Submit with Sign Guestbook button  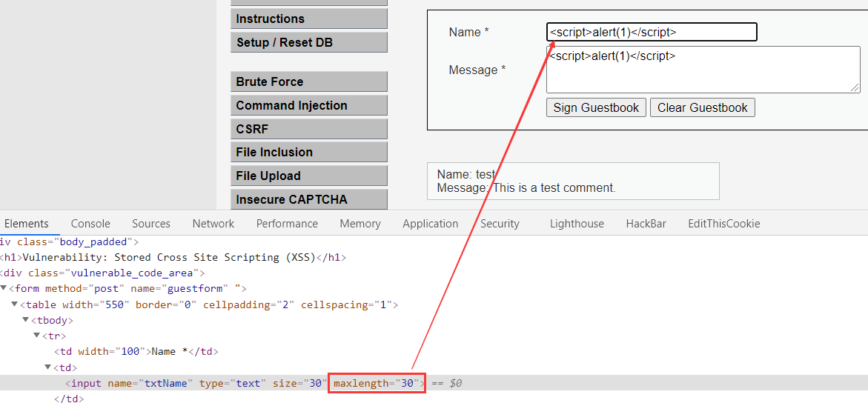click(596, 107)
